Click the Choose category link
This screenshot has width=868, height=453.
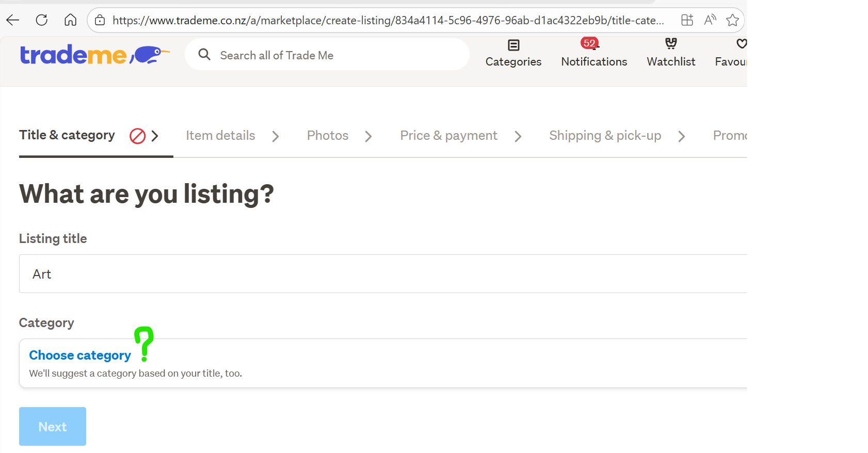click(80, 355)
